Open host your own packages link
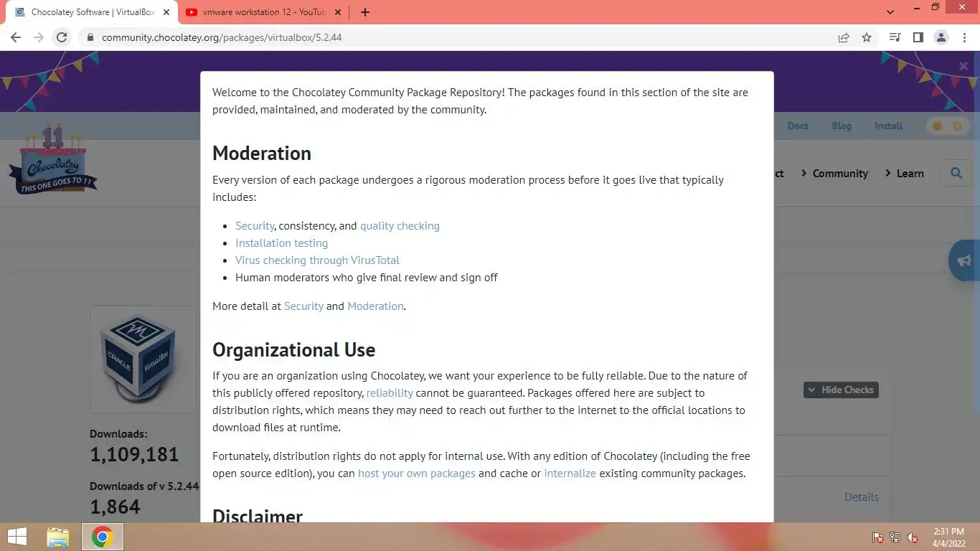This screenshot has height=551, width=980. (417, 473)
